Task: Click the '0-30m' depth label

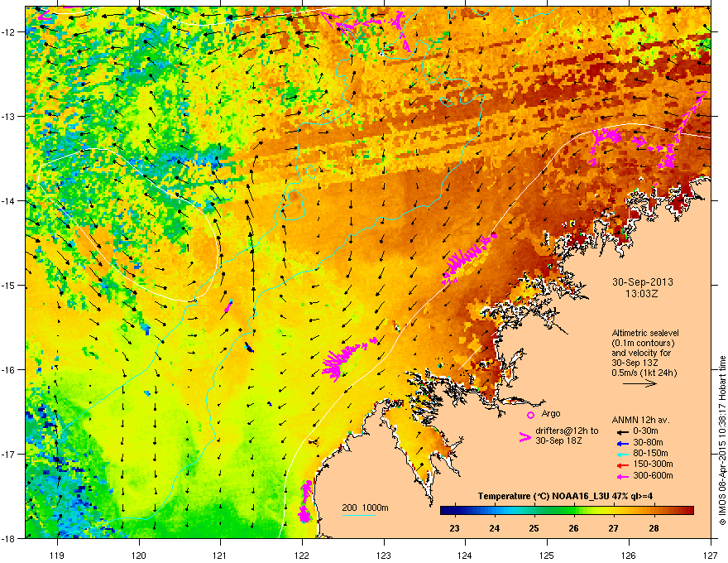Action: click(645, 431)
